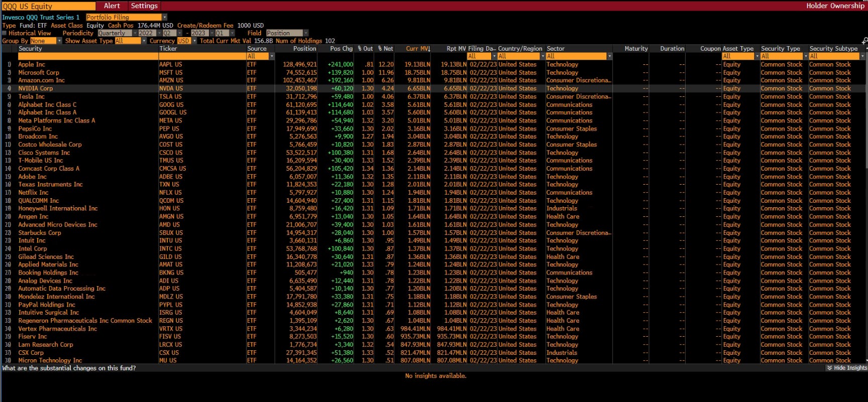Viewport: 868px width, 402px height.
Task: Open the Source column filter dropdown
Action: tap(260, 56)
